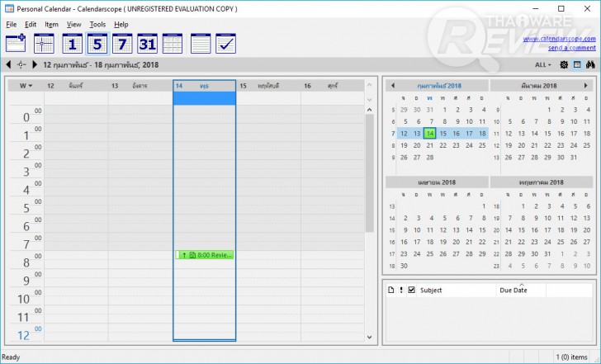601x364 pixels.
Task: Open the tasks view checkmark icon
Action: [225, 43]
